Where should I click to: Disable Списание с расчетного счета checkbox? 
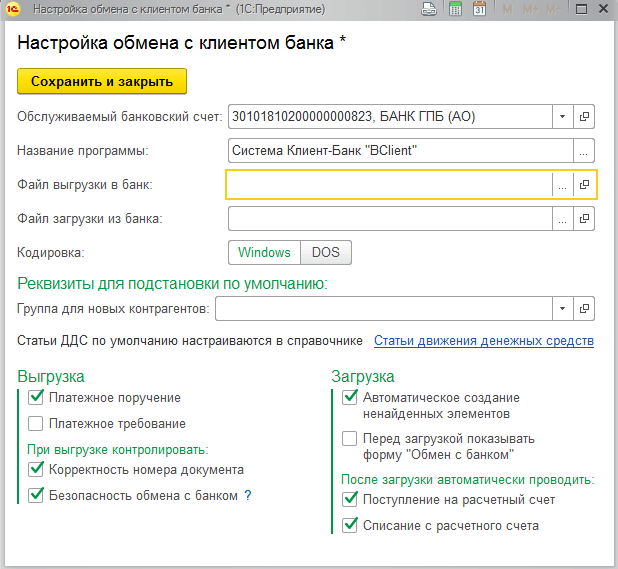(349, 525)
